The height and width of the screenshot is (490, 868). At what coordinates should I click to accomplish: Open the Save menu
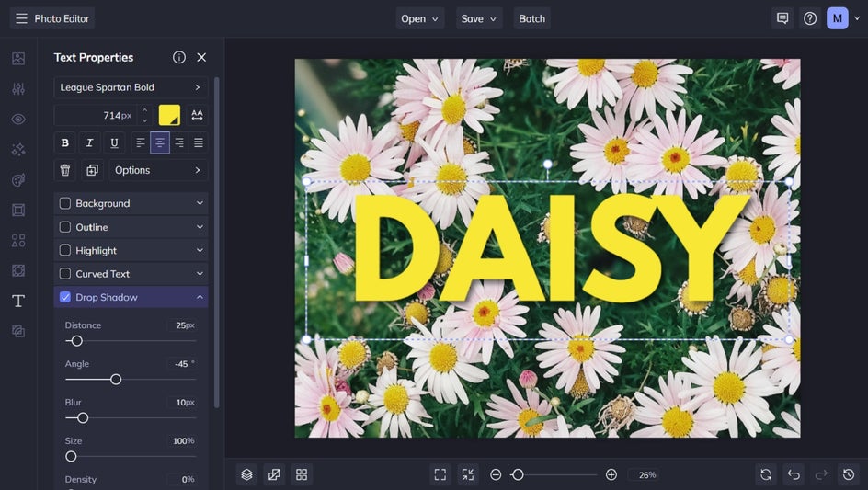pyautogui.click(x=479, y=18)
